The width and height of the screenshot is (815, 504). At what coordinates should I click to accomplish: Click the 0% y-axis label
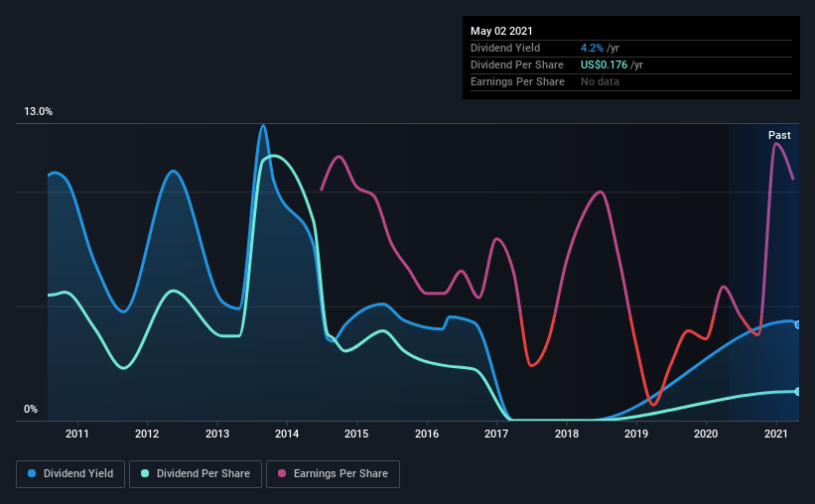point(31,410)
